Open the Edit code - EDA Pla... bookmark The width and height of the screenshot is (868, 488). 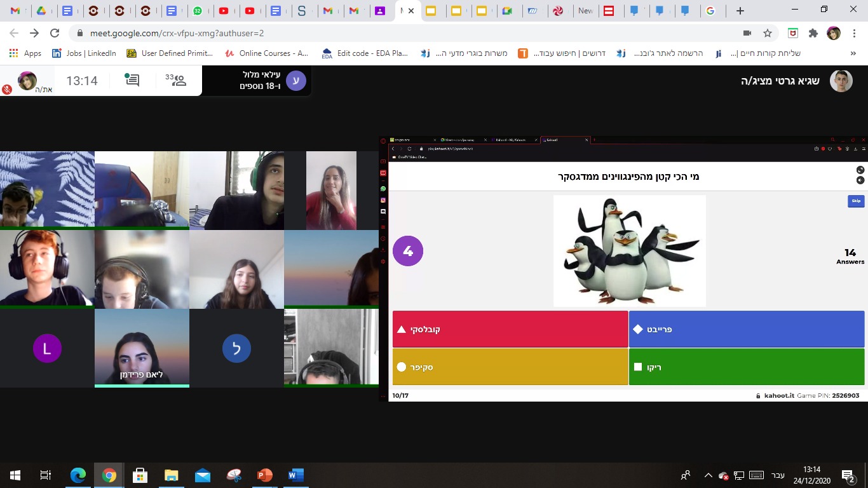tap(365, 53)
